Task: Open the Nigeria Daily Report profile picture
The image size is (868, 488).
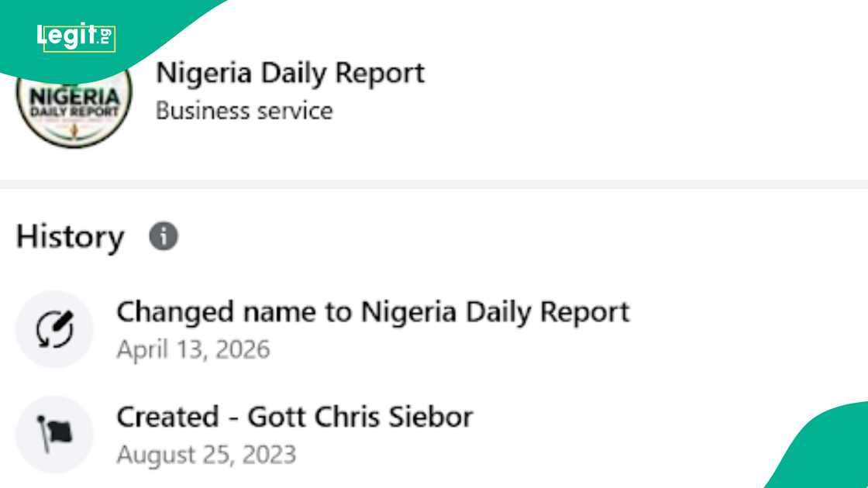Action: (74, 104)
